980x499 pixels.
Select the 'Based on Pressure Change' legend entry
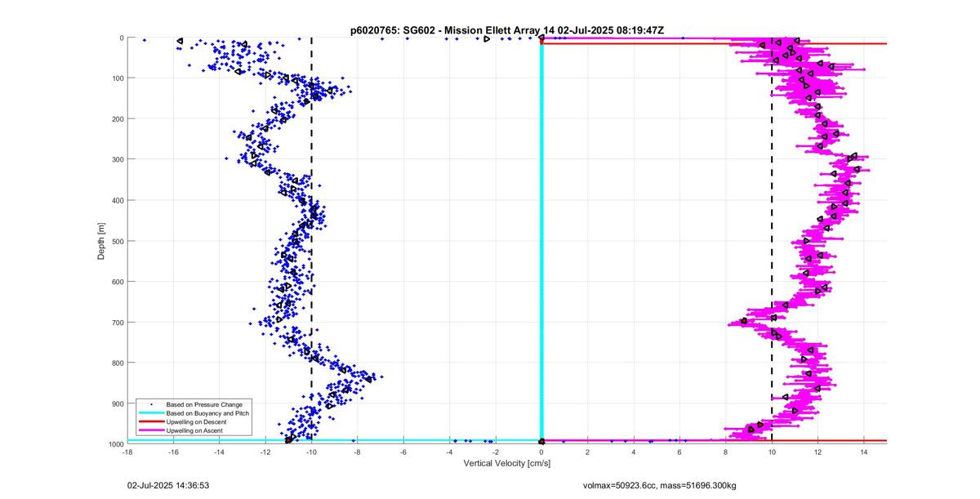coord(204,404)
